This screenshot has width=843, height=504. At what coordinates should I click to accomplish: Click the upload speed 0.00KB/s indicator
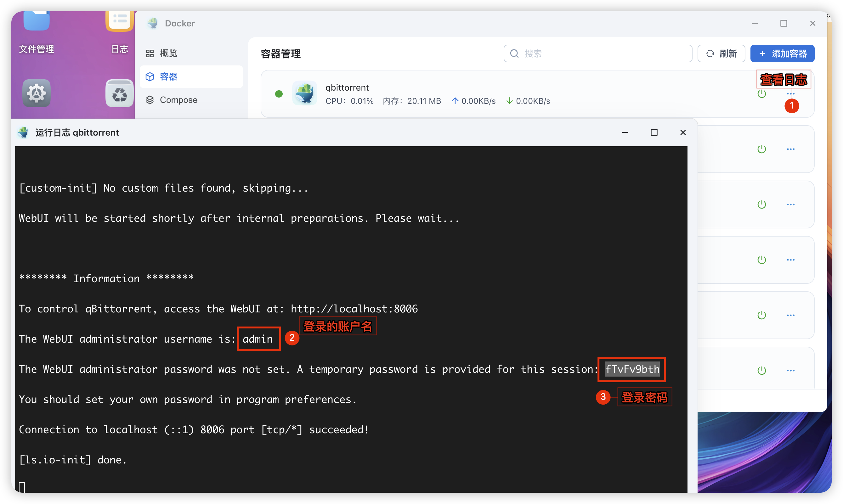point(474,101)
